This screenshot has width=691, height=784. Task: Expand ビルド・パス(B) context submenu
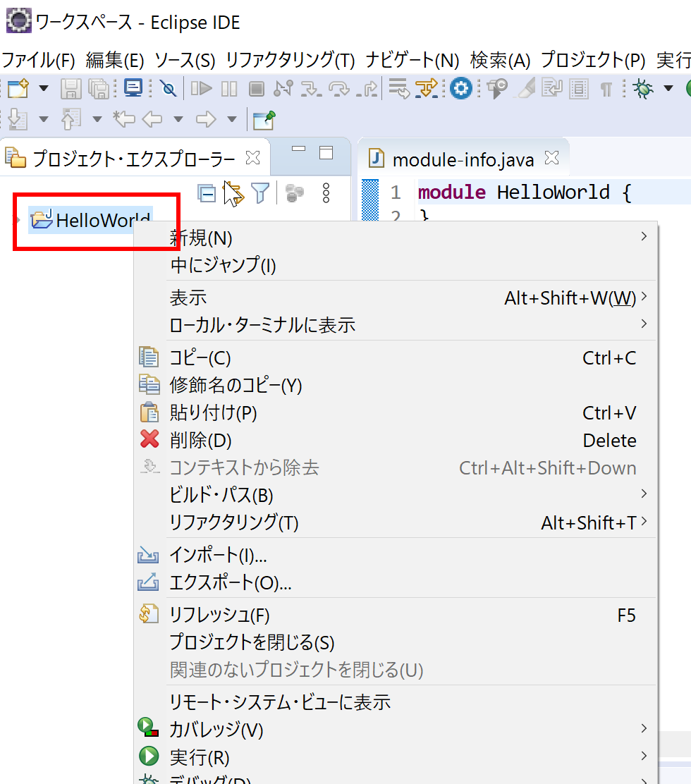point(396,495)
